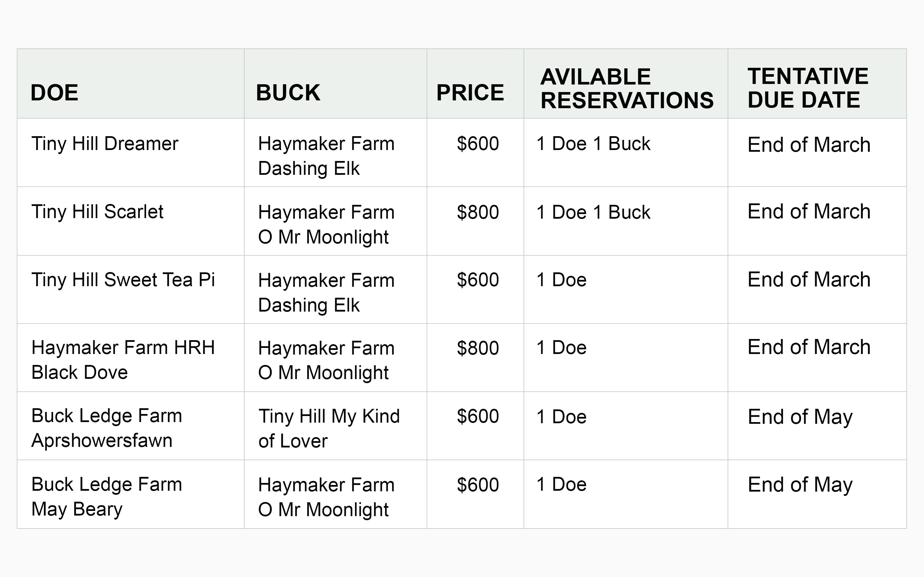Click the BUCK column header
This screenshot has height=577, width=924.
288,93
